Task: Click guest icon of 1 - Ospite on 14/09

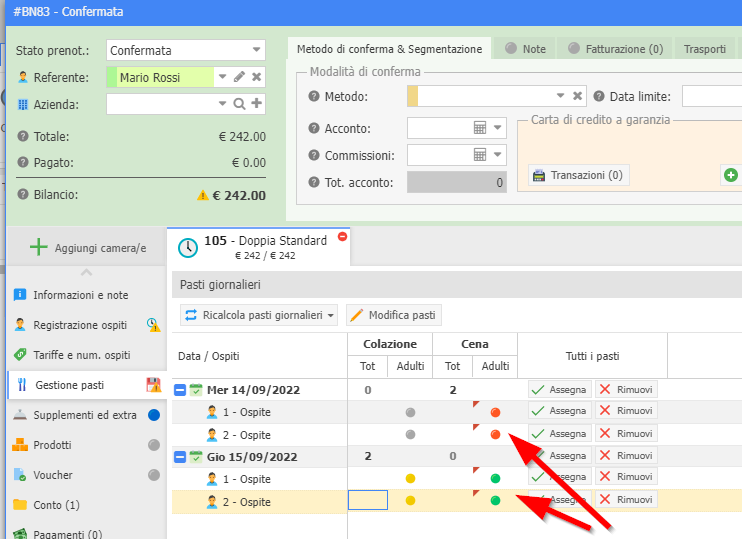Action: pyautogui.click(x=212, y=412)
